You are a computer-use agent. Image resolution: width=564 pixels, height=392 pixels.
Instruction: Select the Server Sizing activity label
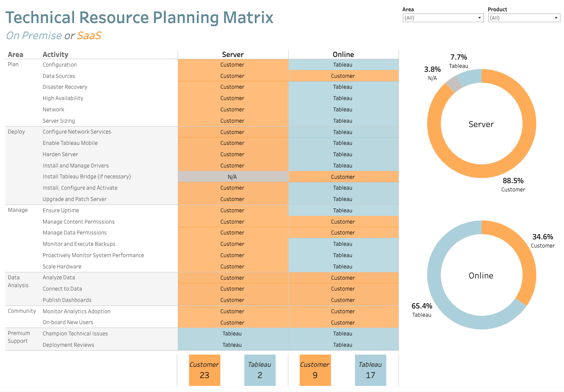pos(59,121)
